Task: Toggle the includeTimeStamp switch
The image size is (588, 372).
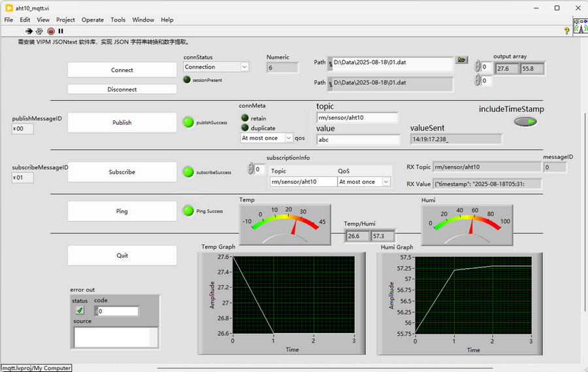Action: click(525, 122)
